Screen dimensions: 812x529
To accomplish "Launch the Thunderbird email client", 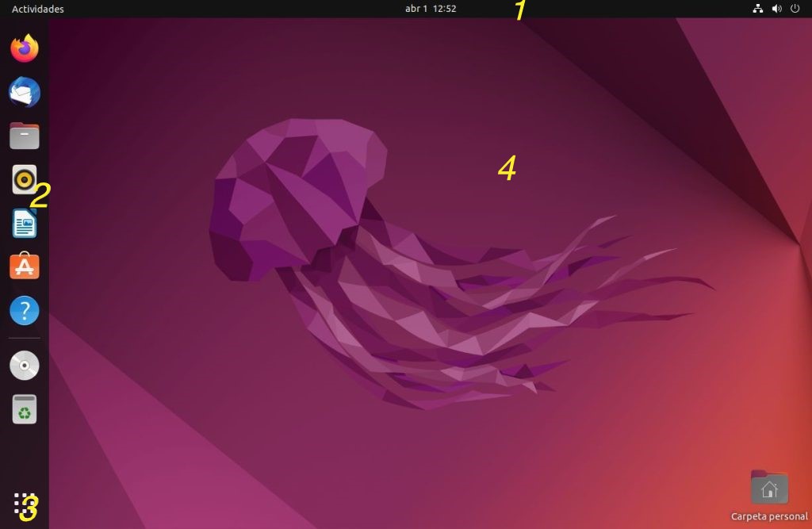I will pyautogui.click(x=24, y=91).
